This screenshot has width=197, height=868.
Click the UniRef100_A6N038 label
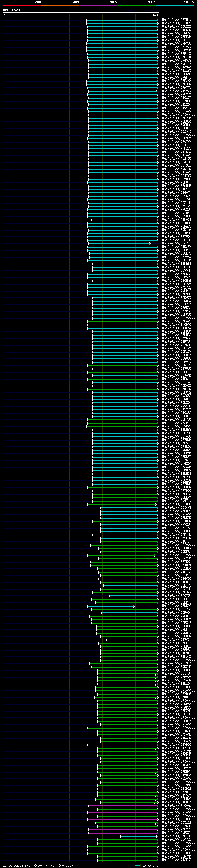(x=177, y=220)
